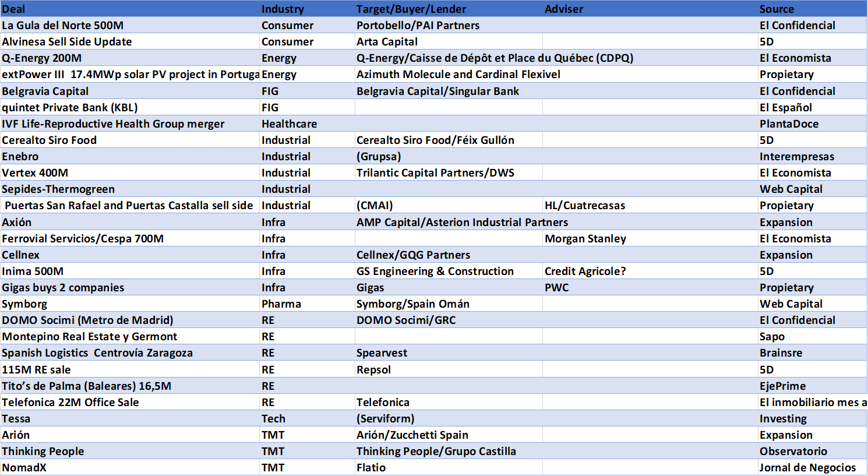Select the 'PWC' adviser cell
The width and height of the screenshot is (868, 476).
pos(650,287)
